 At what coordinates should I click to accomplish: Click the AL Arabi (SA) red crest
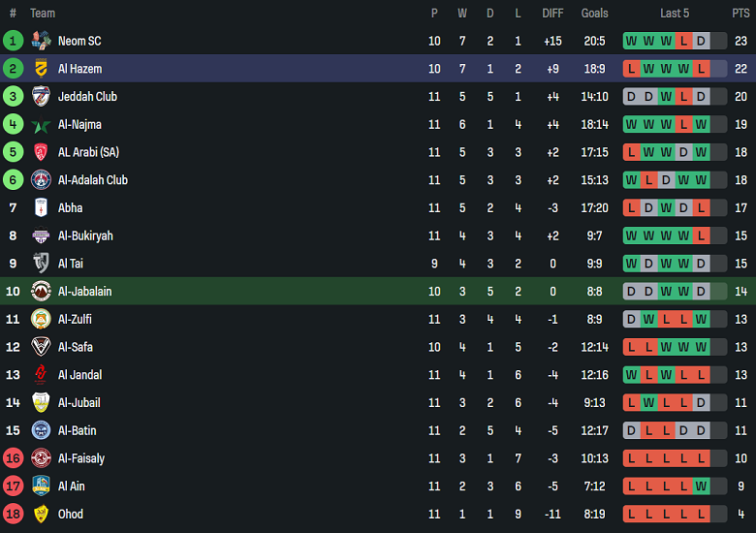tap(41, 152)
